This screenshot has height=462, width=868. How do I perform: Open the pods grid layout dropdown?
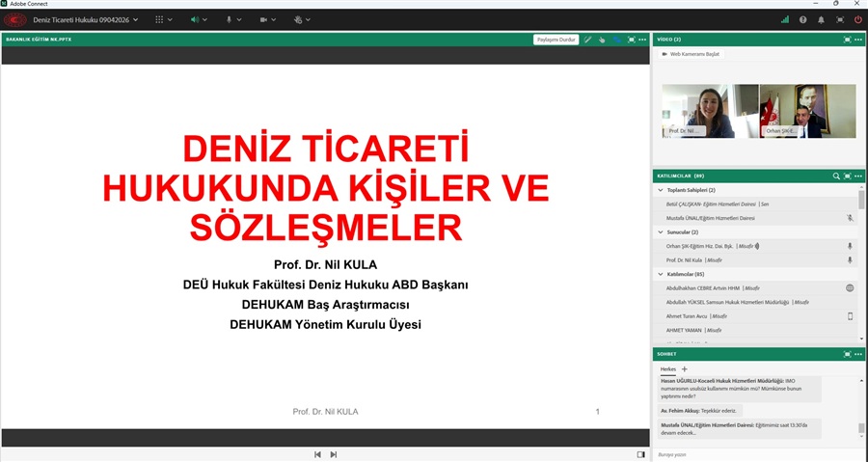162,19
